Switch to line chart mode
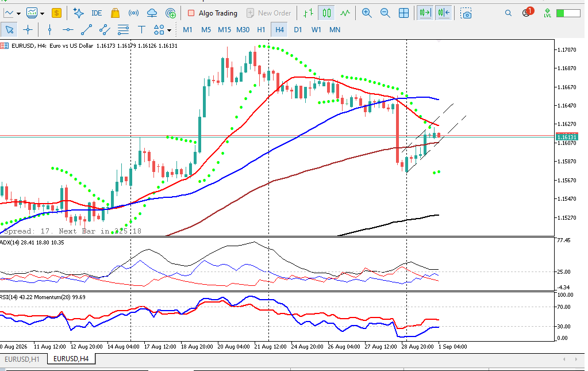 tap(345, 13)
